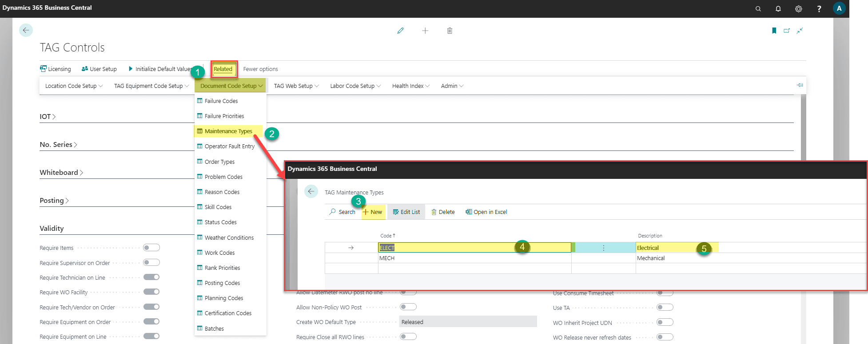Expand the IOT section
Image resolution: width=868 pixels, height=344 pixels.
click(x=48, y=117)
